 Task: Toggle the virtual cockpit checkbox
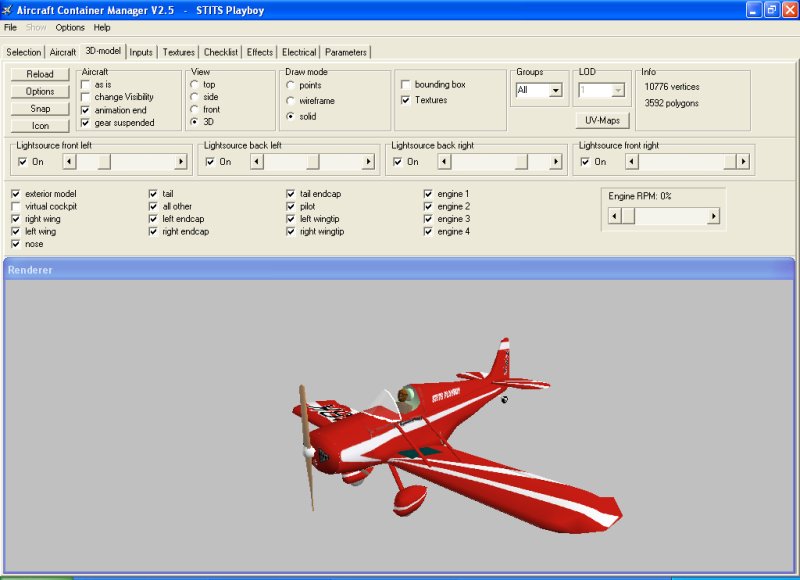pyautogui.click(x=16, y=206)
